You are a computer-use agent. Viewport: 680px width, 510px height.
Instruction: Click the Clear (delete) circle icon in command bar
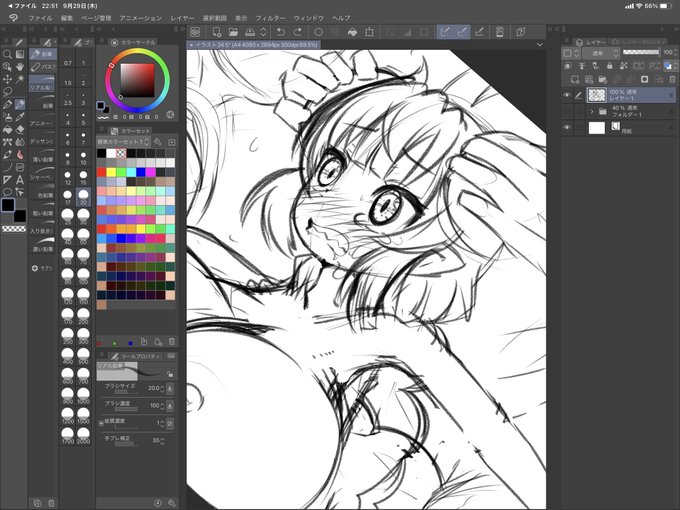click(318, 32)
